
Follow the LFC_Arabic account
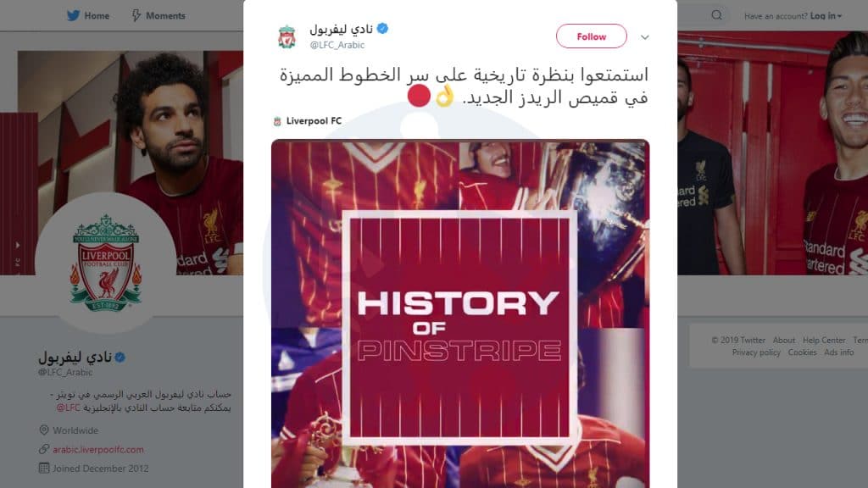click(591, 36)
